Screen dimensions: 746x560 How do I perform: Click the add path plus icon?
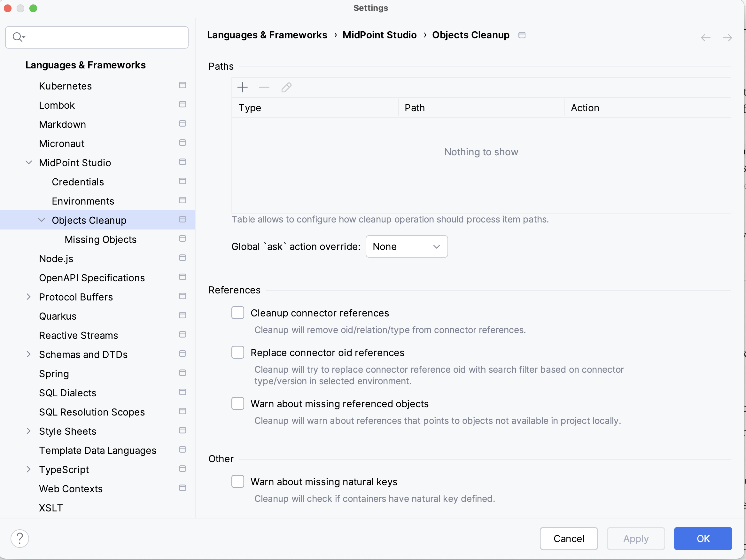tap(243, 87)
